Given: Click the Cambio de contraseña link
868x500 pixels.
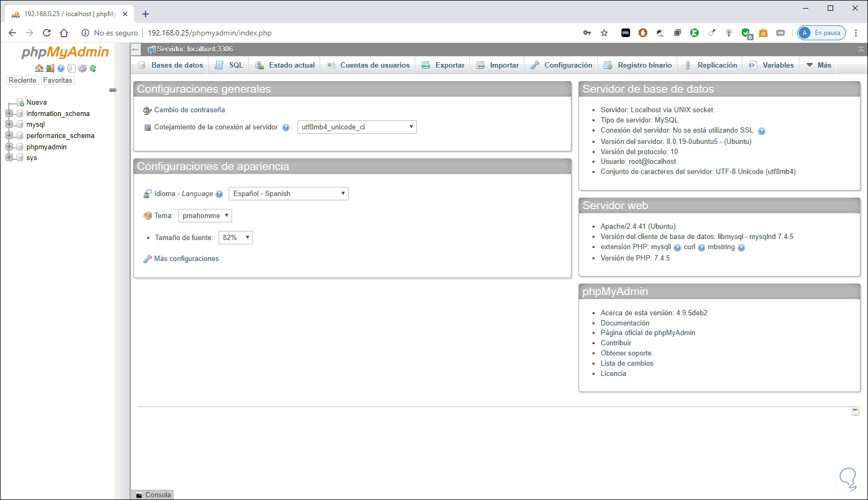Looking at the screenshot, I should (x=189, y=110).
